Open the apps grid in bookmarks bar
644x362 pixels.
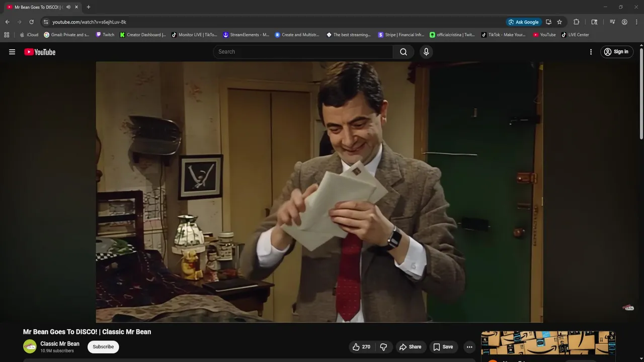(7, 35)
